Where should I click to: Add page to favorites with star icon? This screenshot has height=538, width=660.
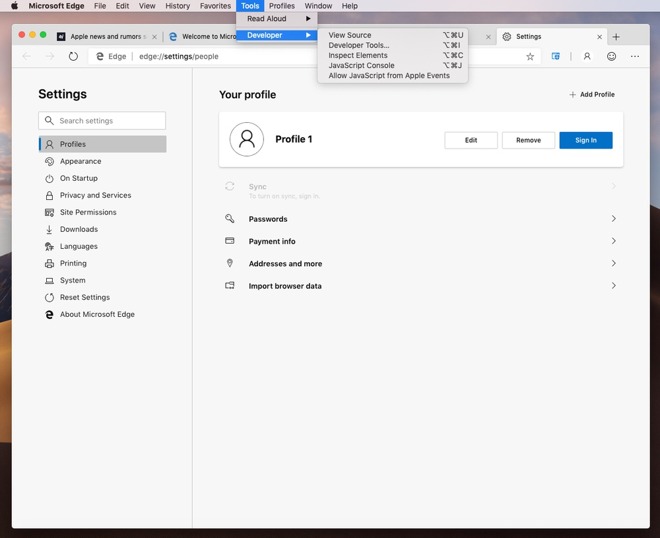click(530, 56)
